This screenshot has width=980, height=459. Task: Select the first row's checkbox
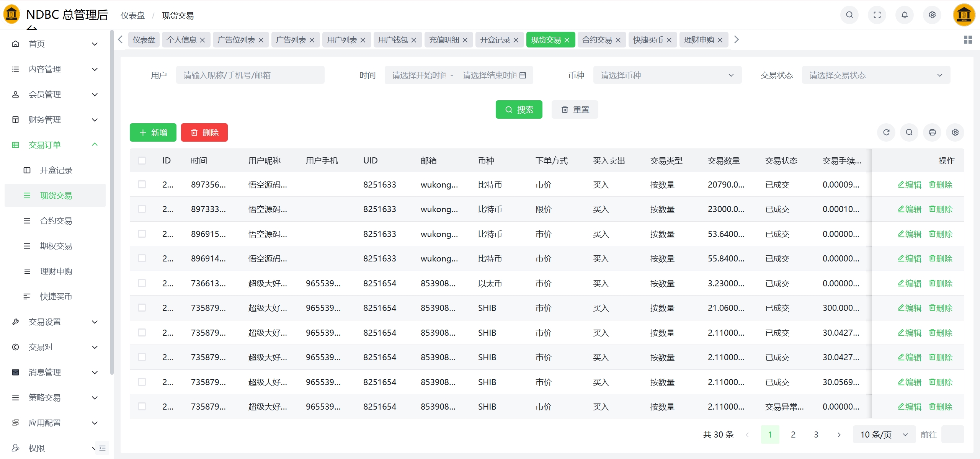coord(142,185)
